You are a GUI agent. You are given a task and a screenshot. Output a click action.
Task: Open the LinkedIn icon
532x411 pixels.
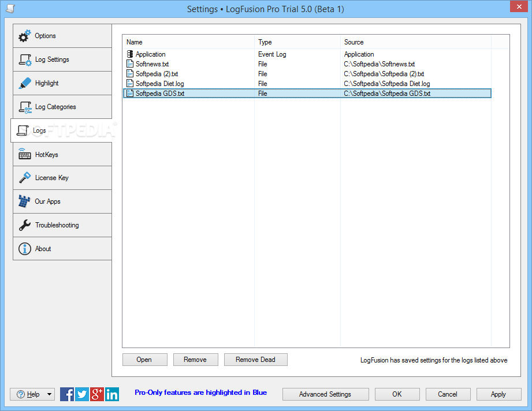pyautogui.click(x=112, y=394)
